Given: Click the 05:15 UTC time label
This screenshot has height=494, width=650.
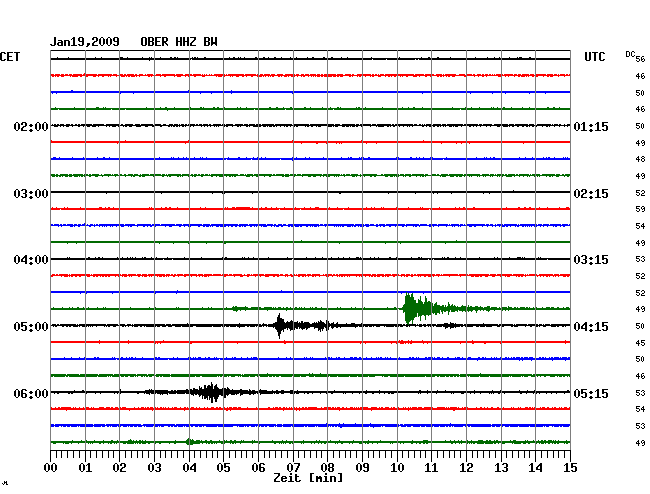Looking at the screenshot, I should pos(591,393).
